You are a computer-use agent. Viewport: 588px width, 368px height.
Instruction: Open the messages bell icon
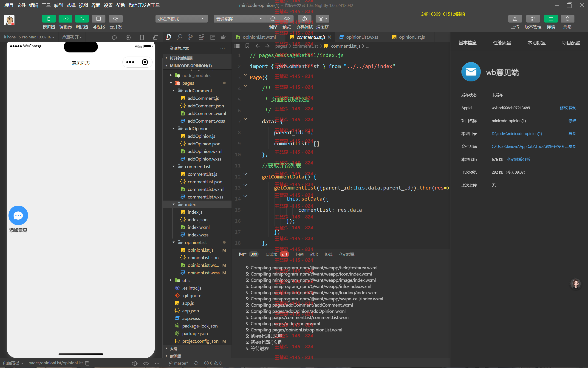point(567,19)
